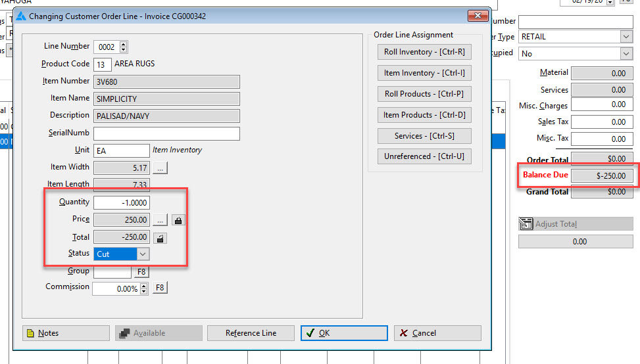The height and width of the screenshot is (364, 640).
Task: Click the Cancel button
Action: click(x=437, y=333)
